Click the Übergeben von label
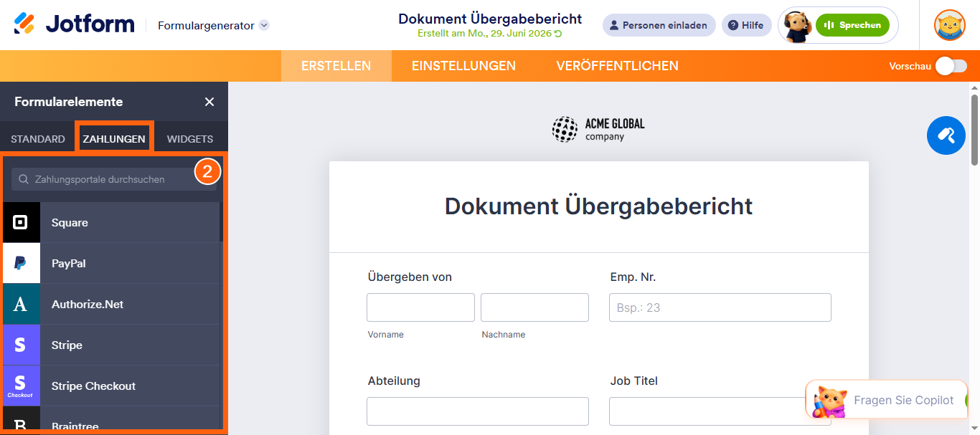The image size is (980, 435). pos(410,277)
